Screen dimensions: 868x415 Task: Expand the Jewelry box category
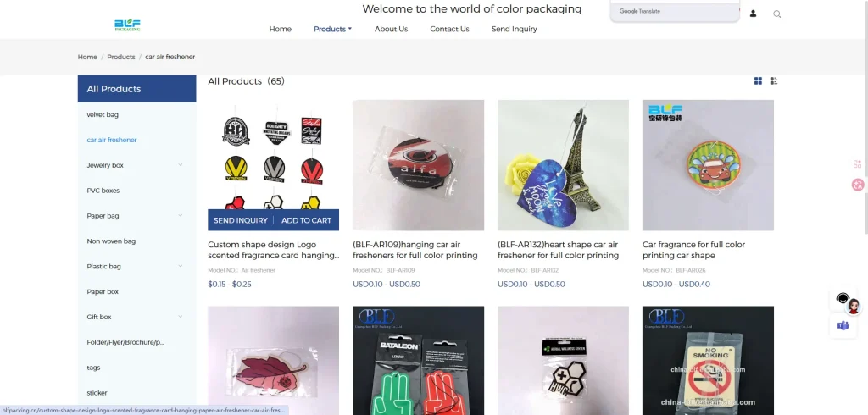180,165
